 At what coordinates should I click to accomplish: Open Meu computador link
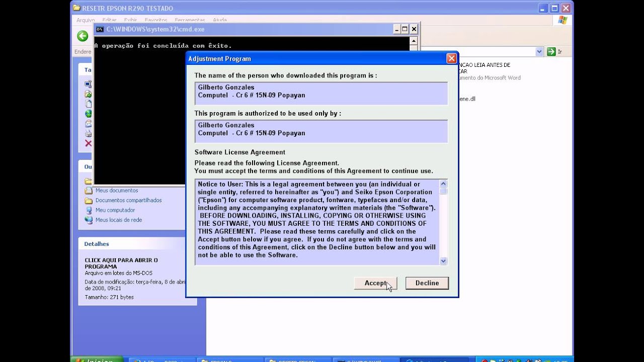click(115, 210)
